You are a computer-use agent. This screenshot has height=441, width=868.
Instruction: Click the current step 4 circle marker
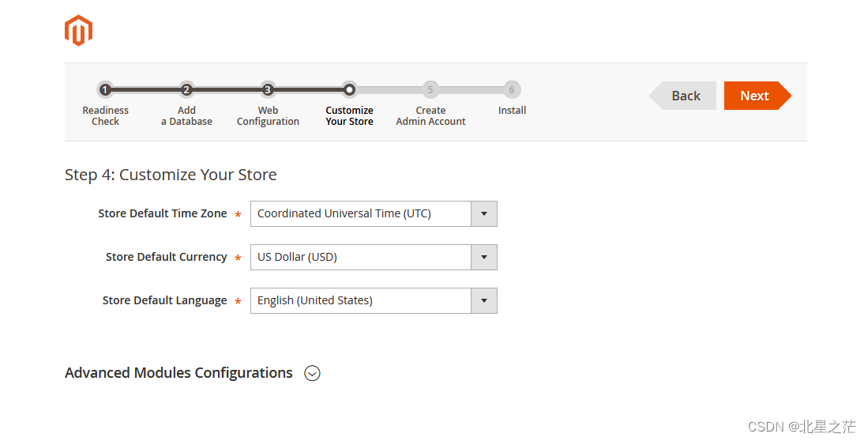[x=349, y=90]
